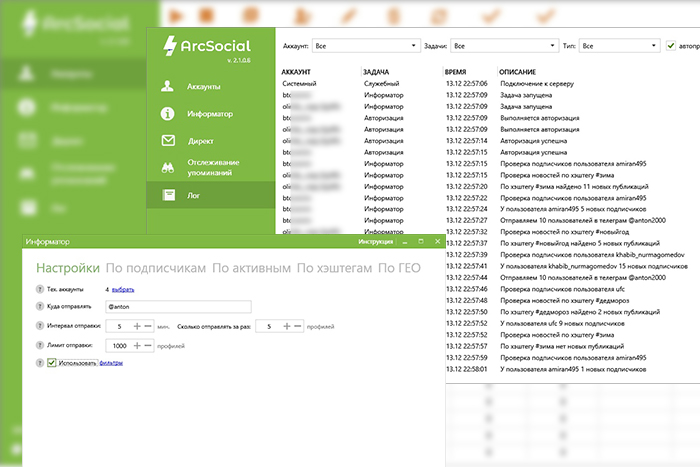Viewport: 700px width, 467px height.
Task: Switch to the По подписчикам tab
Action: pyautogui.click(x=156, y=268)
